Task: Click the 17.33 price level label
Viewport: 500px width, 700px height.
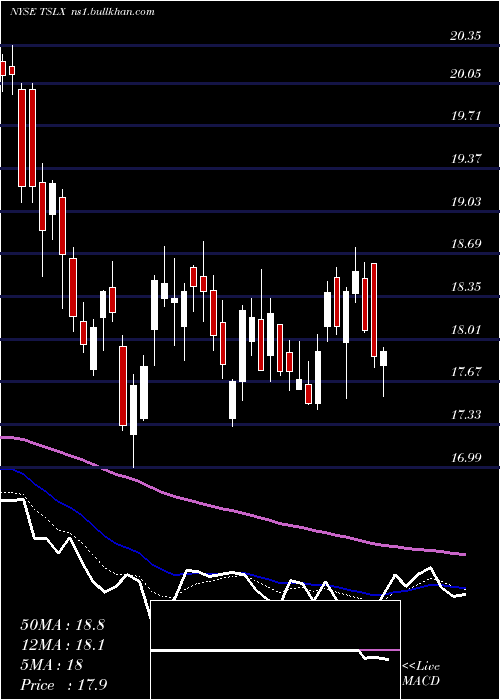Action: (x=466, y=415)
